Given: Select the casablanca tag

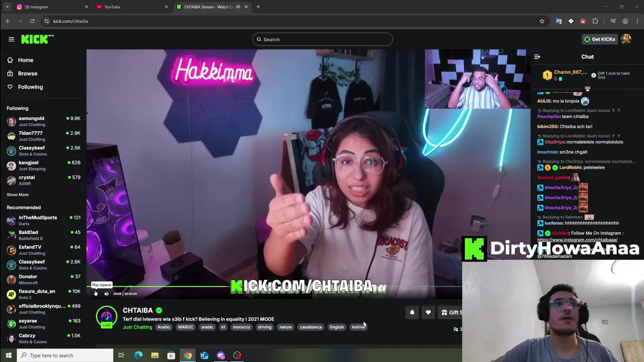Looking at the screenshot, I should (311, 327).
